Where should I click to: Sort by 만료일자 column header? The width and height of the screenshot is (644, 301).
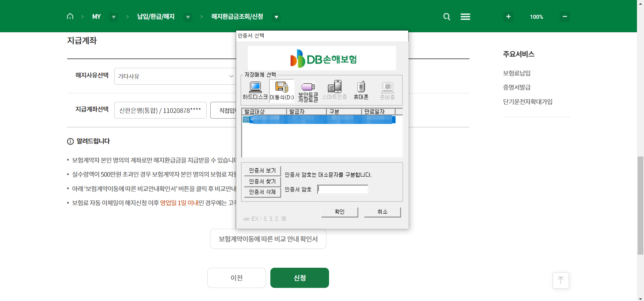[379, 112]
